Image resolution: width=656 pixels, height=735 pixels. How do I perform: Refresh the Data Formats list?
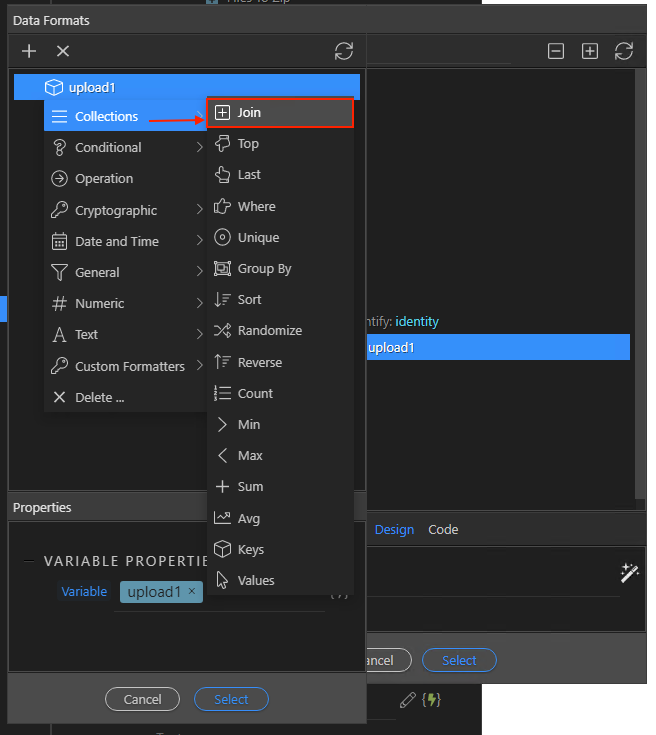pyautogui.click(x=344, y=51)
